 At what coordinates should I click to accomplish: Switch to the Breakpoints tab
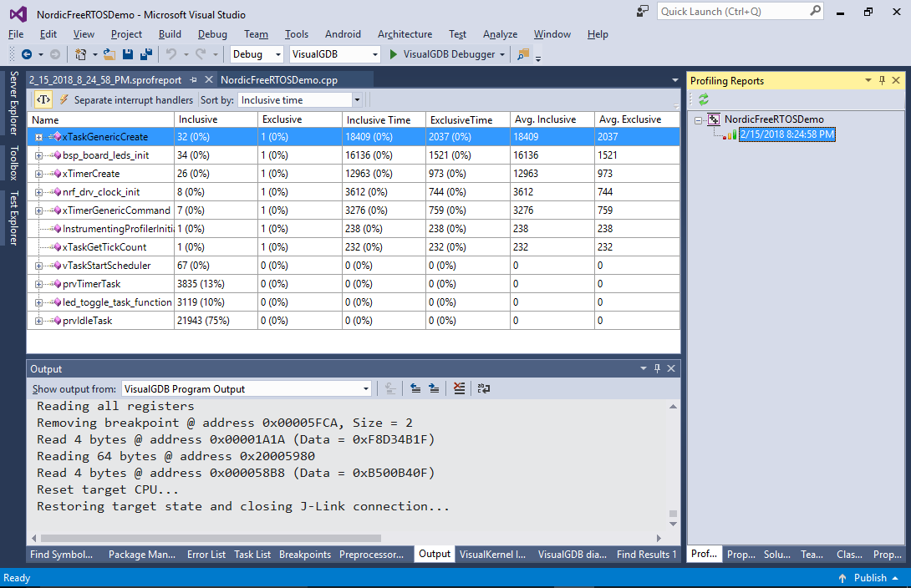click(x=305, y=555)
